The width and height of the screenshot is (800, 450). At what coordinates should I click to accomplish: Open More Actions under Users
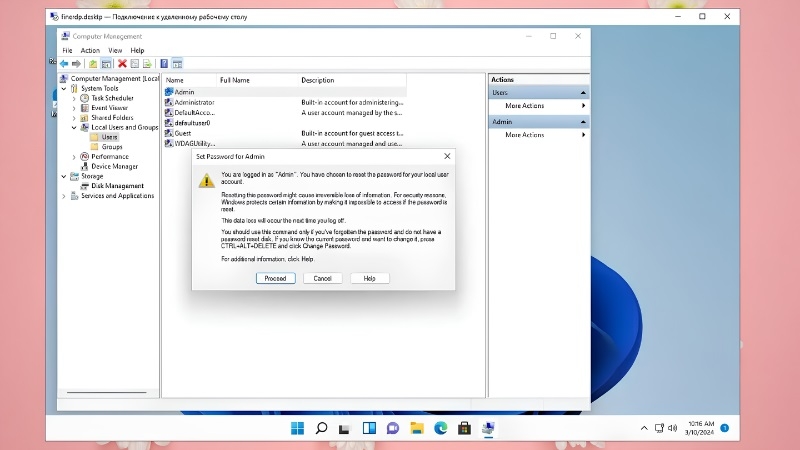(x=539, y=106)
